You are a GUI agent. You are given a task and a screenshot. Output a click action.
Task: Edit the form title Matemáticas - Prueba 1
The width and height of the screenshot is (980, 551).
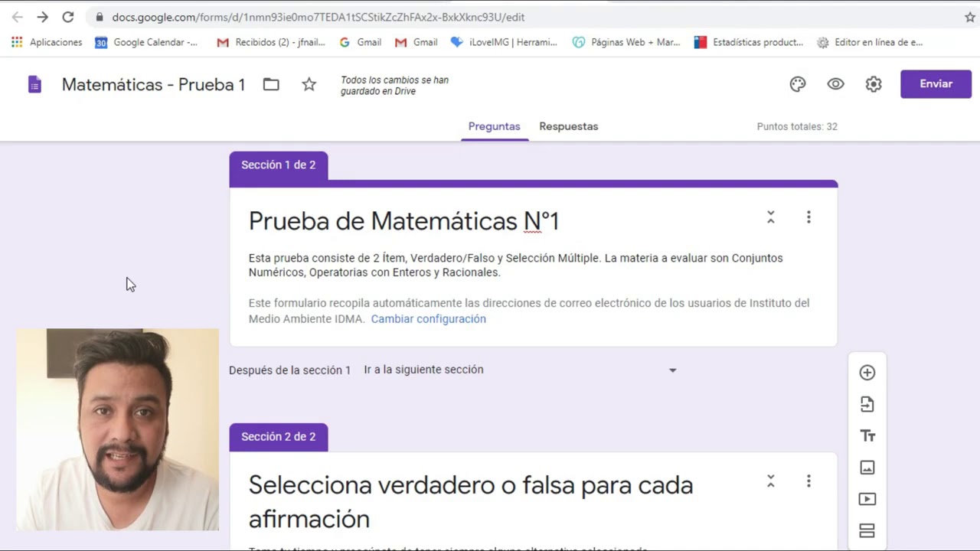(x=153, y=84)
